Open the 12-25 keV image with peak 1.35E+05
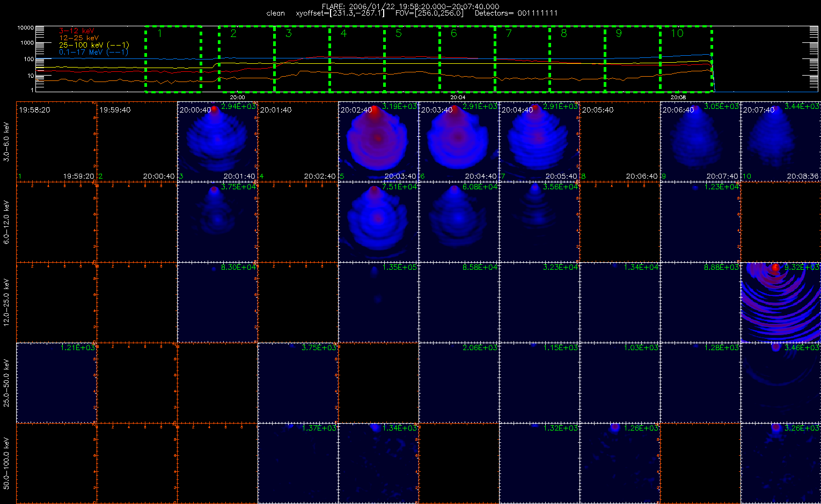Image resolution: width=821 pixels, height=504 pixels. tap(378, 302)
